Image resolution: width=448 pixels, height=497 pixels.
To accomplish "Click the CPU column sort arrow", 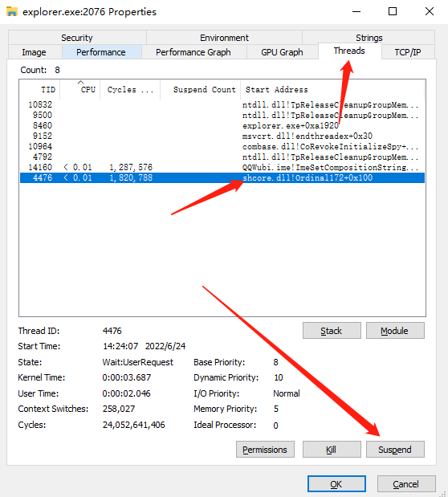I will [80, 83].
